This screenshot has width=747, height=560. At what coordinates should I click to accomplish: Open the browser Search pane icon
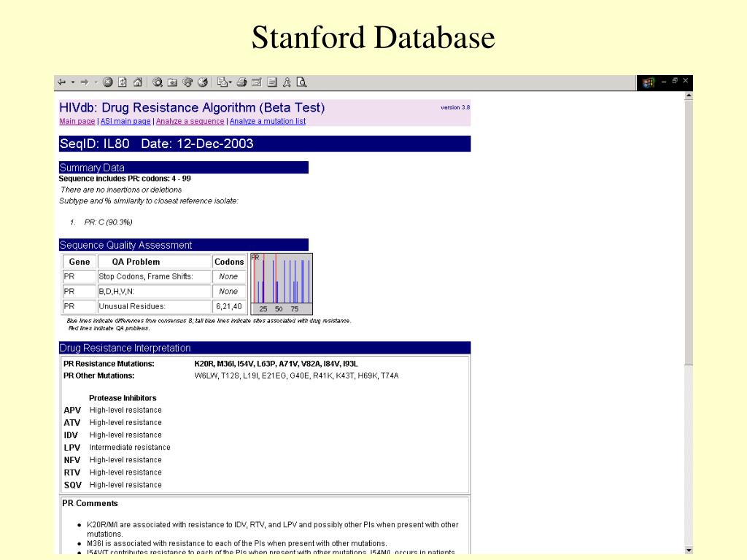click(x=158, y=82)
